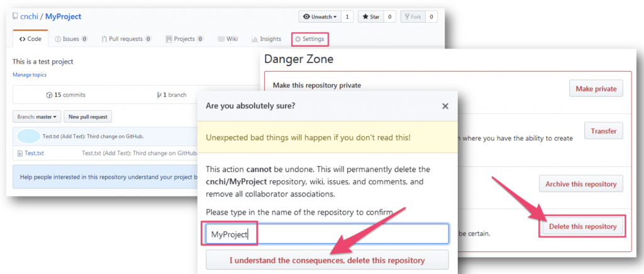Open the Settings tab of the repository

(x=309, y=39)
